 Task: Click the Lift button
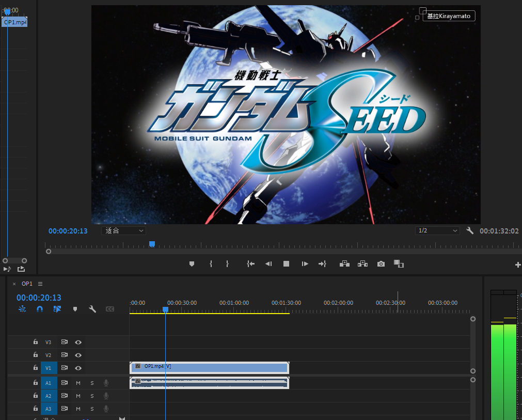344,264
